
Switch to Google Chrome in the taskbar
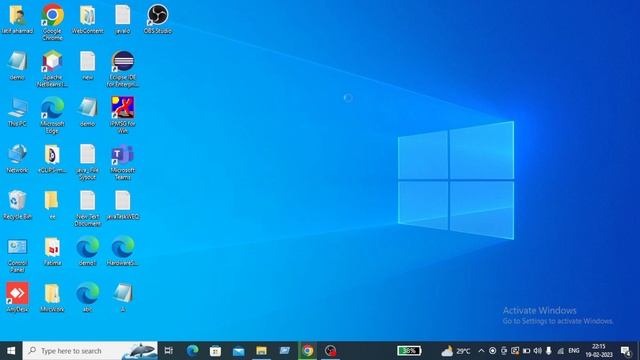307,351
